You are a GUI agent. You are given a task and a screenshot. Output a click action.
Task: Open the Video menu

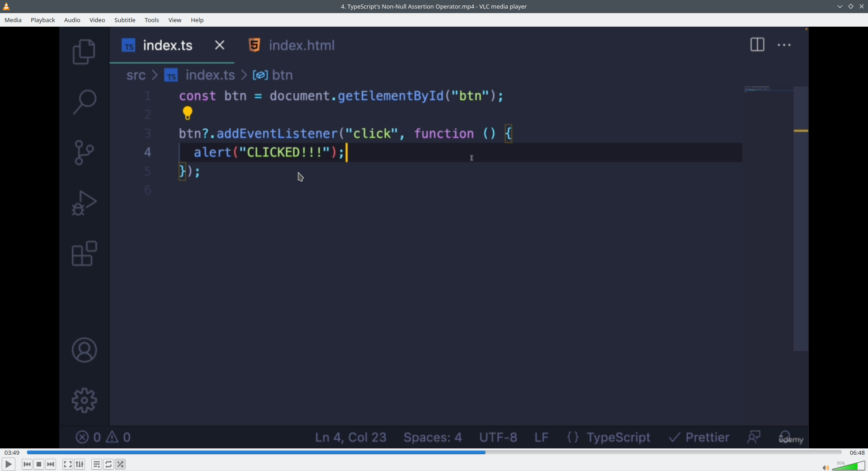97,20
